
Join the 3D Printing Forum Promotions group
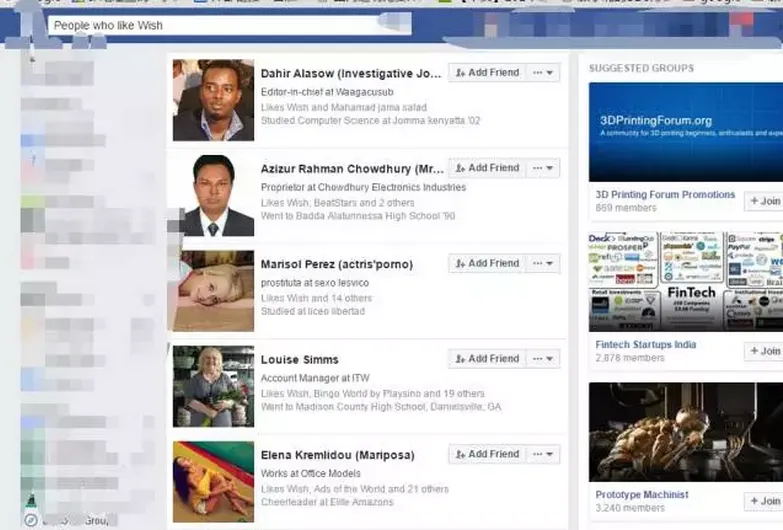point(765,201)
